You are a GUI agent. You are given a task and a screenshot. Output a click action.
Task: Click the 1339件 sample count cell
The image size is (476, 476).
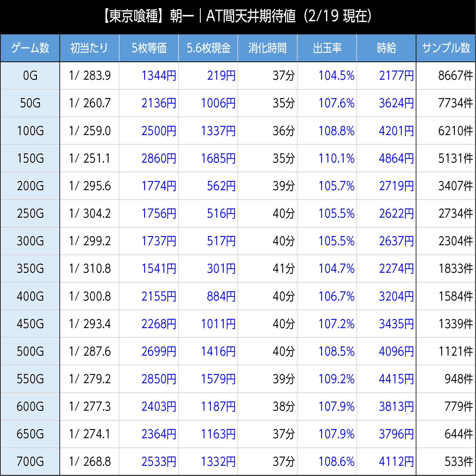click(446, 324)
